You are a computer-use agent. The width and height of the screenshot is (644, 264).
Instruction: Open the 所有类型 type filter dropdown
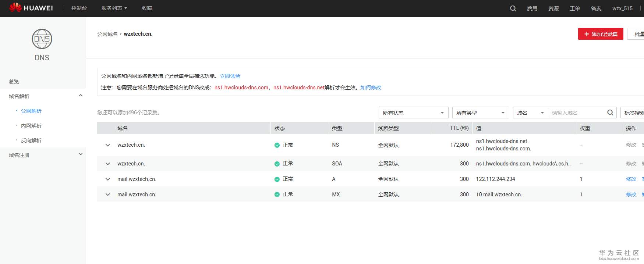(x=480, y=113)
